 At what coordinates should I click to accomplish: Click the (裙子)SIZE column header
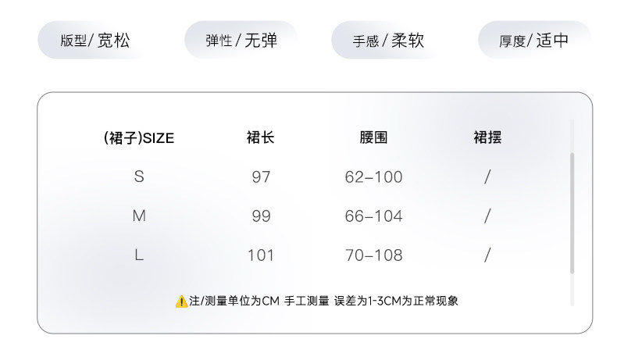click(x=139, y=139)
